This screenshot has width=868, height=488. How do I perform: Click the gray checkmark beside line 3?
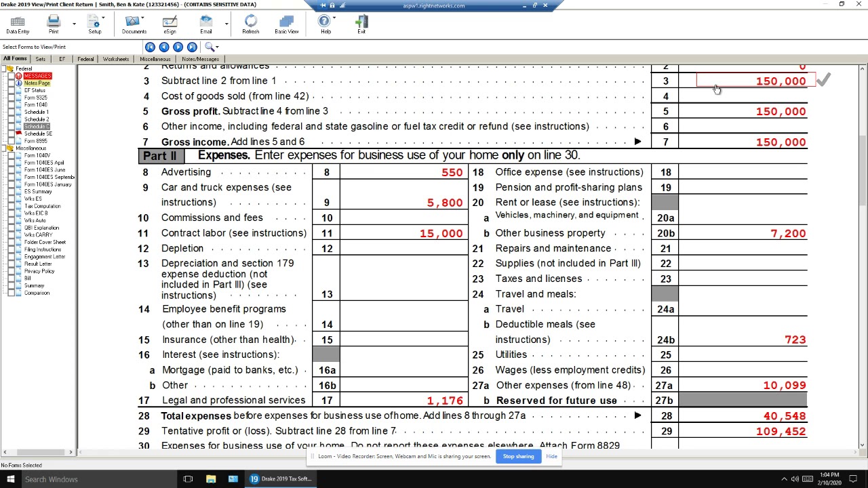coord(823,81)
